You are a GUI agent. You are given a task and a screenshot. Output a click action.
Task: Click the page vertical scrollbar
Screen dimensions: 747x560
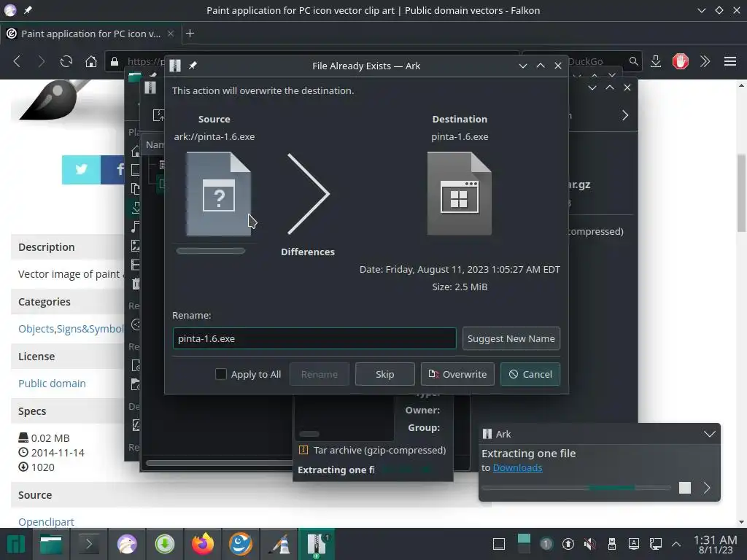click(741, 192)
